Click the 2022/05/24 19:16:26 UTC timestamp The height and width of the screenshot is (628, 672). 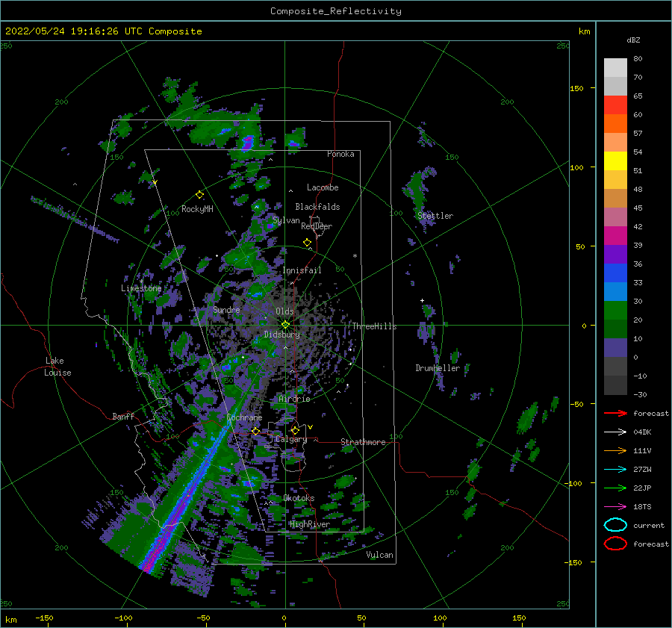103,31
